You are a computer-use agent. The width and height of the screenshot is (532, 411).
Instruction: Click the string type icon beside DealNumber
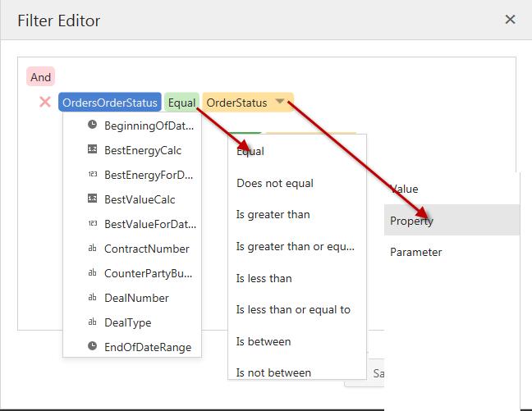click(x=92, y=298)
